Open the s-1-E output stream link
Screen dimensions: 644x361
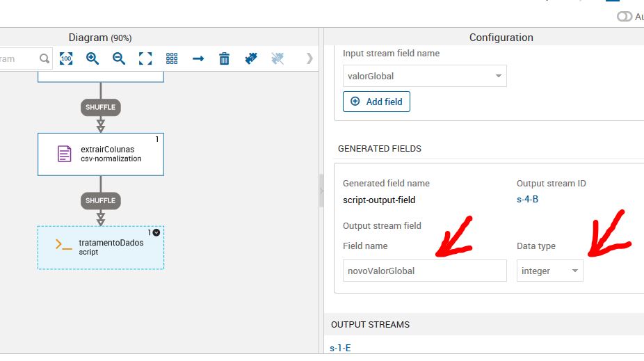pyautogui.click(x=340, y=348)
